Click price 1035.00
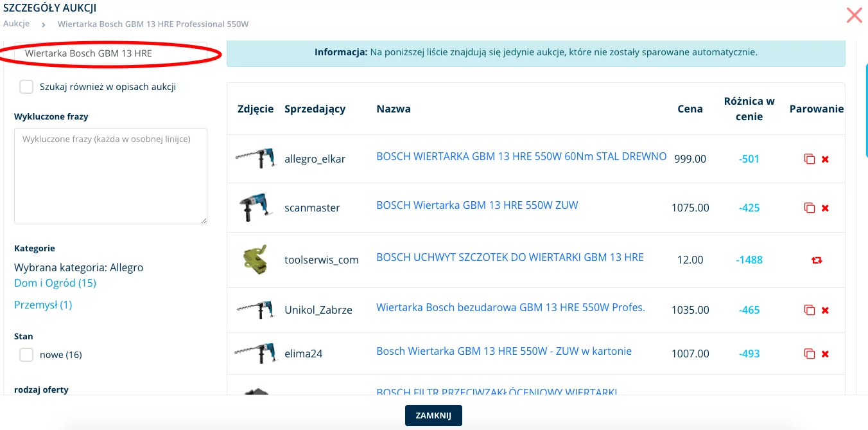This screenshot has height=430, width=868. point(690,310)
